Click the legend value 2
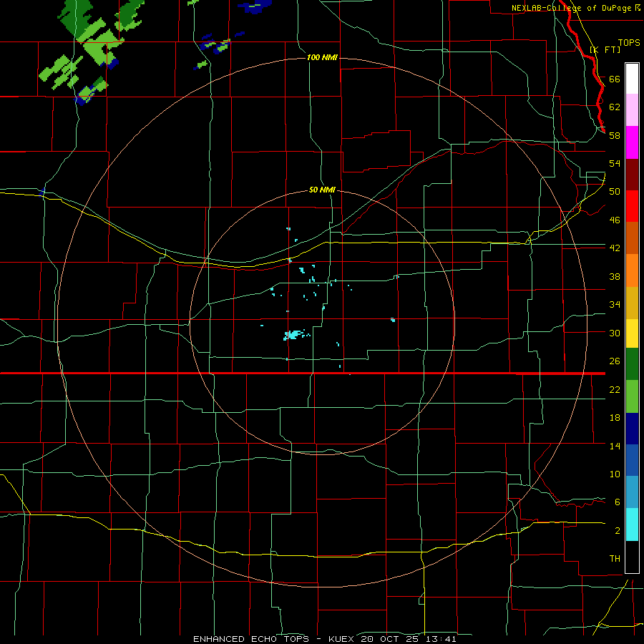Viewport: 644px width, 644px height. [617, 530]
